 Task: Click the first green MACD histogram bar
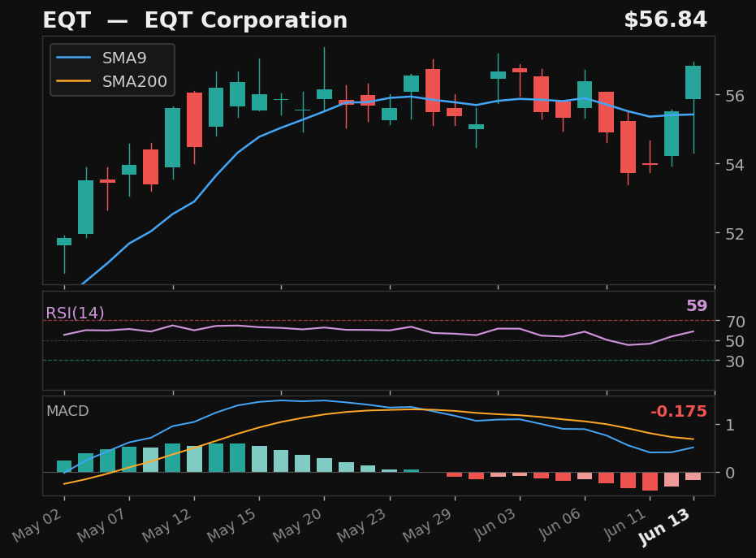coord(64,466)
